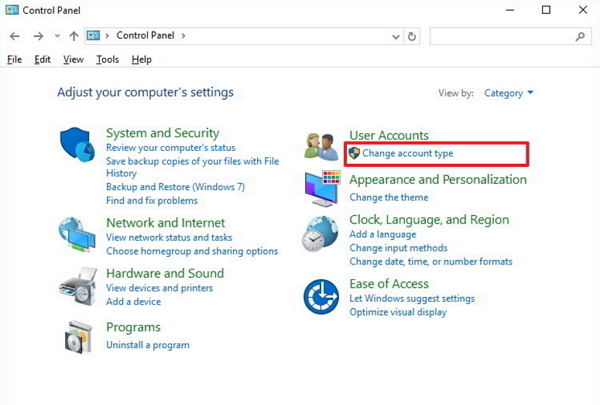The image size is (600, 405).
Task: Click Change account type link
Action: click(408, 153)
